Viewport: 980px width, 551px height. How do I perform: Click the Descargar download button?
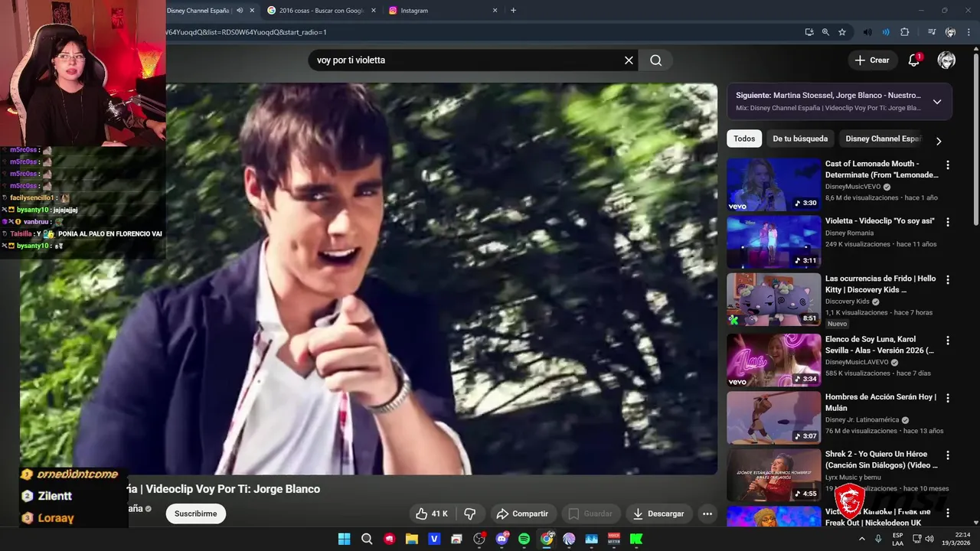point(658,514)
